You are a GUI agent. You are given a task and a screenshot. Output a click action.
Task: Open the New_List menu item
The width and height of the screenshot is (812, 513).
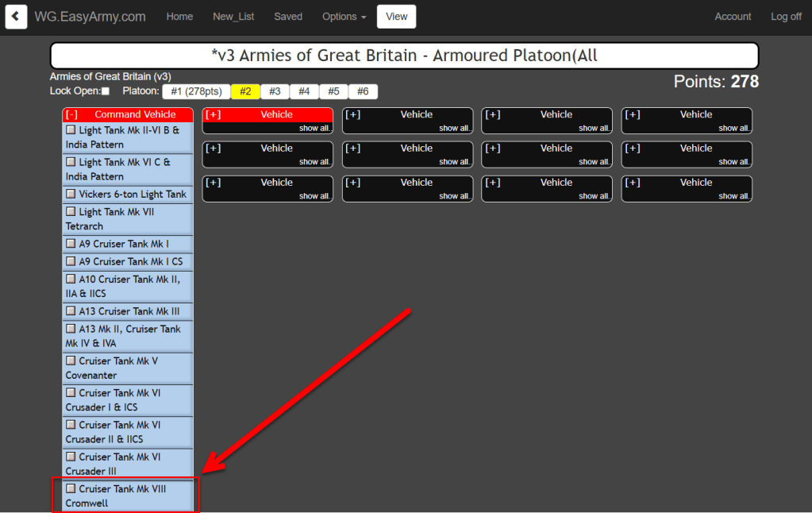(x=233, y=17)
